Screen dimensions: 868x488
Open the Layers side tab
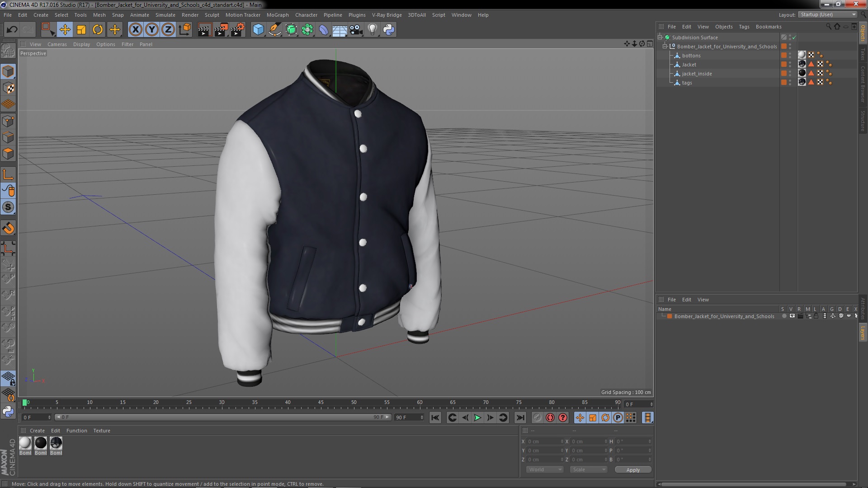point(863,333)
